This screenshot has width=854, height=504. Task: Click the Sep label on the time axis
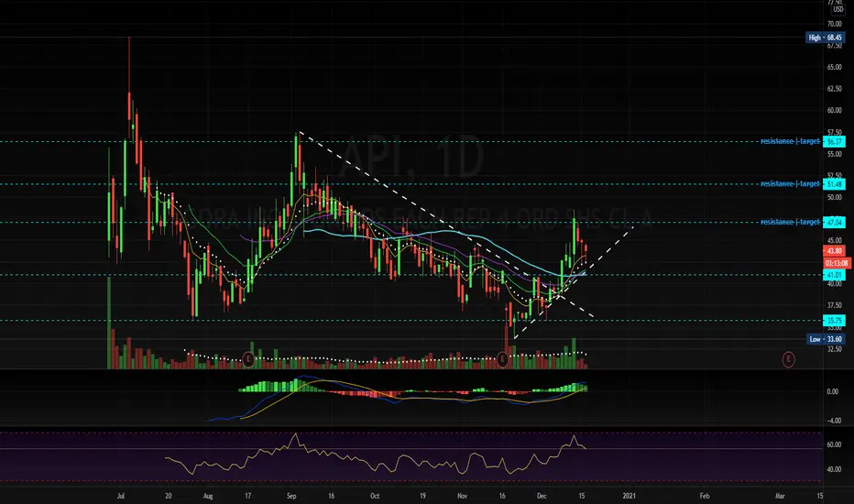pos(291,496)
